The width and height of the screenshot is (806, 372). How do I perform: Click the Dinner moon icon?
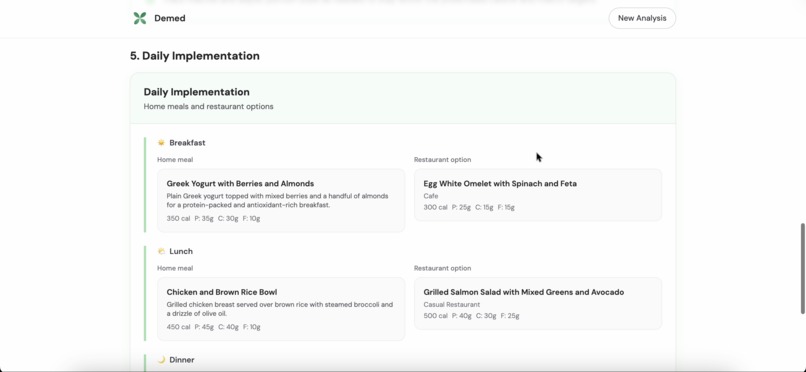(x=161, y=360)
